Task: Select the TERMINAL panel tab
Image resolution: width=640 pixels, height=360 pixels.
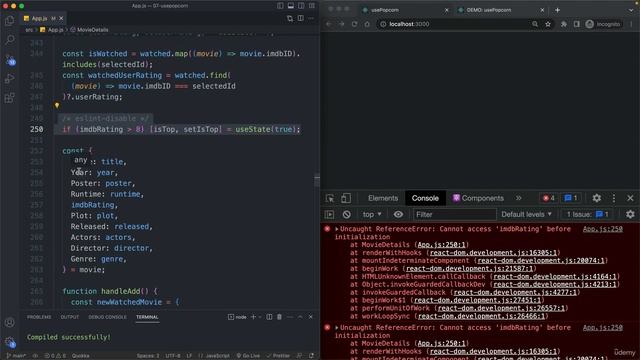Action: [147, 317]
